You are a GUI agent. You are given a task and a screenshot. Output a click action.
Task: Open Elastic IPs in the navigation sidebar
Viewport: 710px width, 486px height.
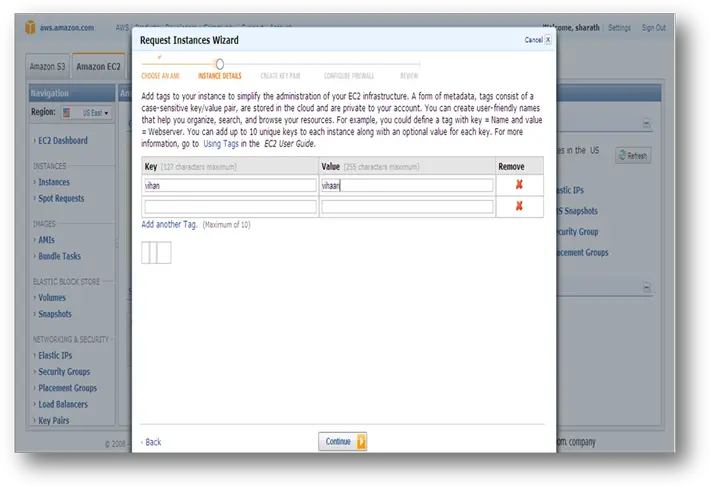pyautogui.click(x=55, y=355)
